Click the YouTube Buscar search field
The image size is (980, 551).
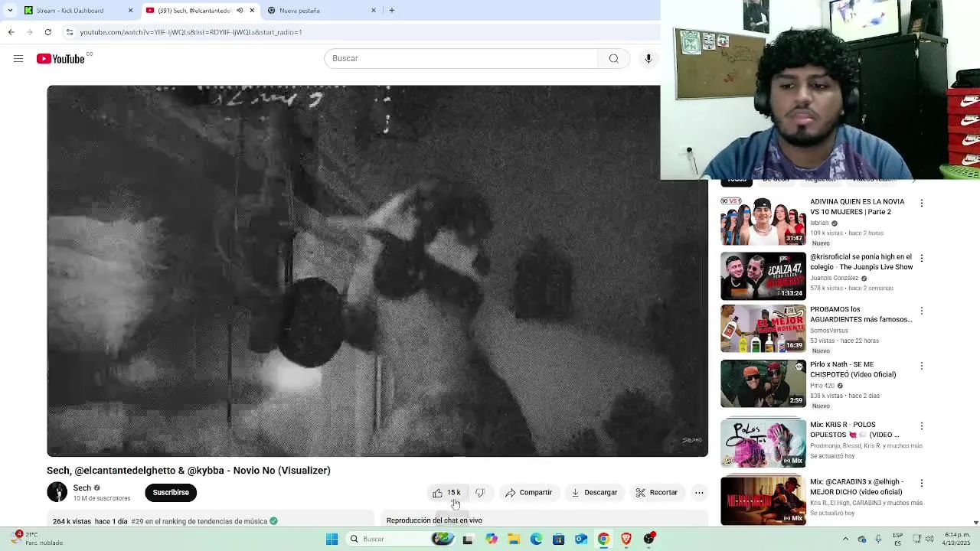461,59
